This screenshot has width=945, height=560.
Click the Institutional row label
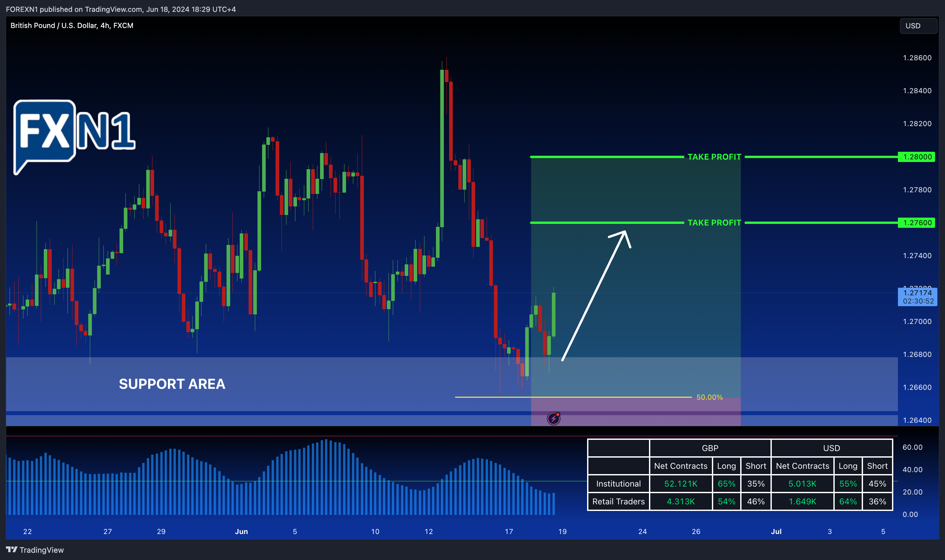(618, 484)
